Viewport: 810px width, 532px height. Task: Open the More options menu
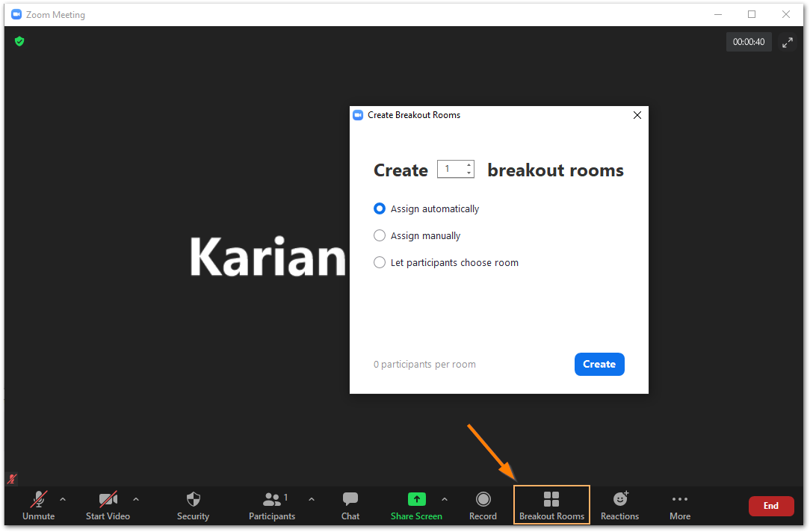[679, 499]
